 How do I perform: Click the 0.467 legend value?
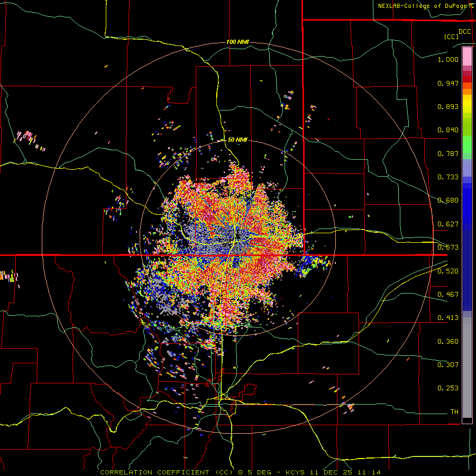click(x=448, y=295)
